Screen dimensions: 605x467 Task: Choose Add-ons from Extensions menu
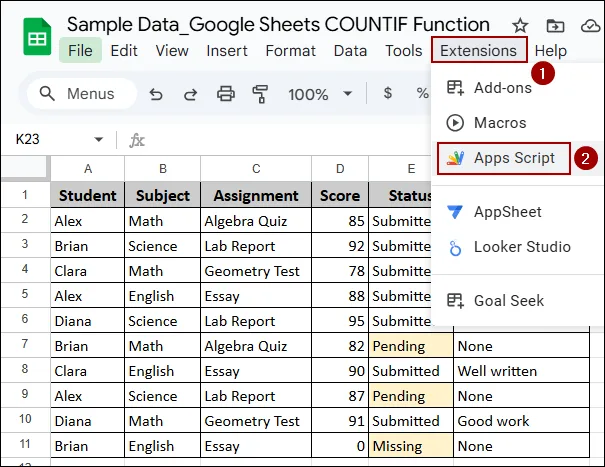point(518,88)
